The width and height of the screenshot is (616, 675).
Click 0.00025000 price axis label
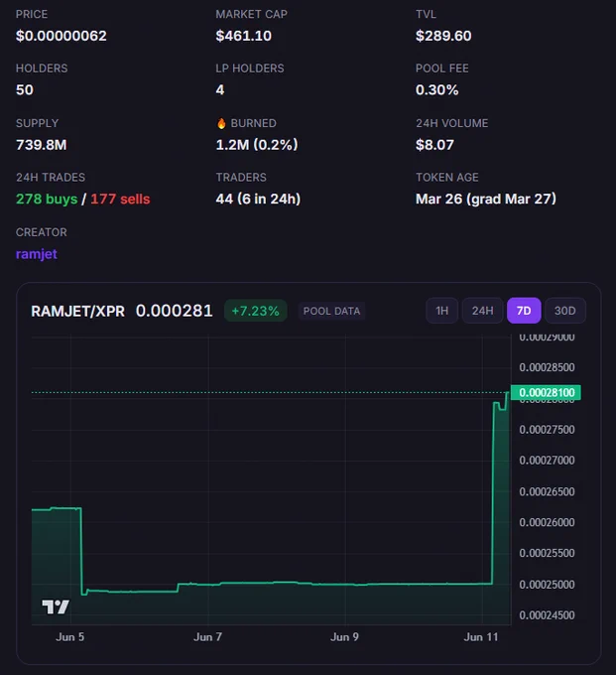pos(547,585)
